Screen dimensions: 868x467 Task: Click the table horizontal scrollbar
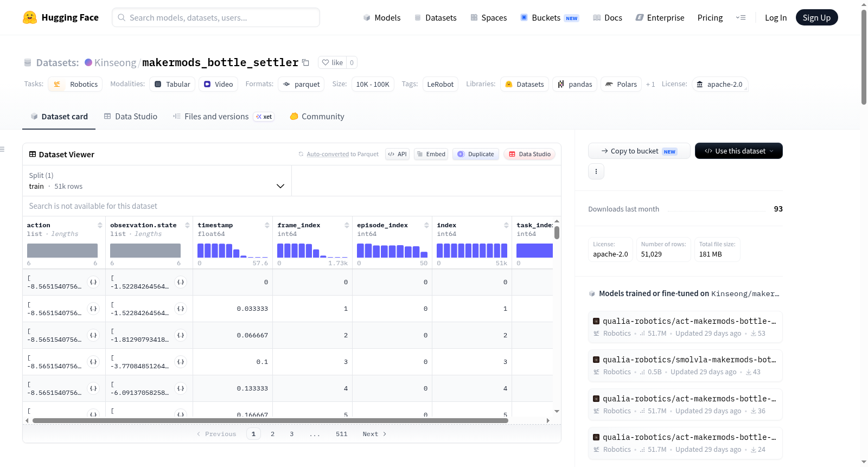[x=270, y=420]
